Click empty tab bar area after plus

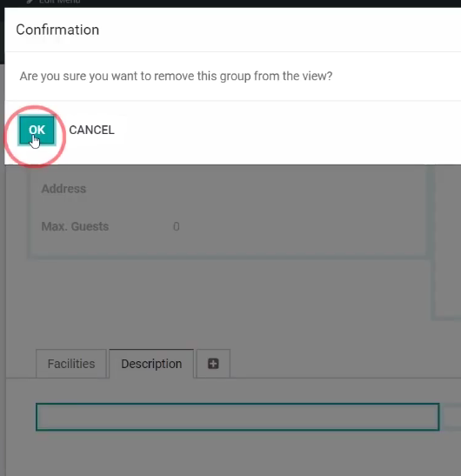point(345,364)
